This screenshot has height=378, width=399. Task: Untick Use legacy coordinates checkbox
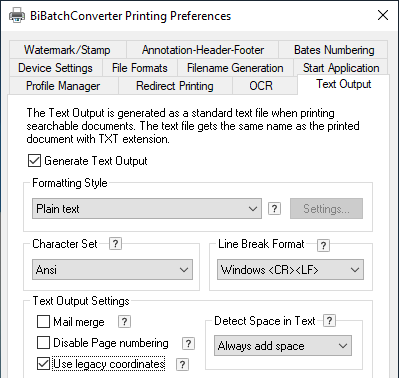[x=43, y=364]
